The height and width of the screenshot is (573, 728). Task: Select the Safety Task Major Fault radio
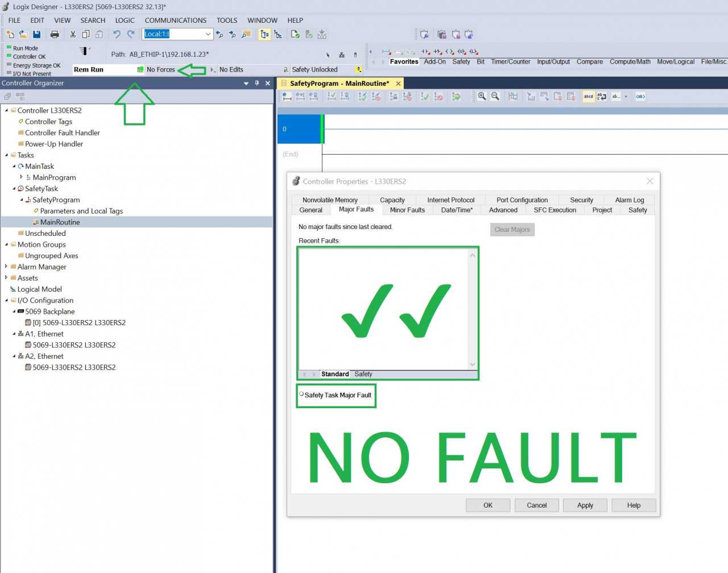click(301, 394)
